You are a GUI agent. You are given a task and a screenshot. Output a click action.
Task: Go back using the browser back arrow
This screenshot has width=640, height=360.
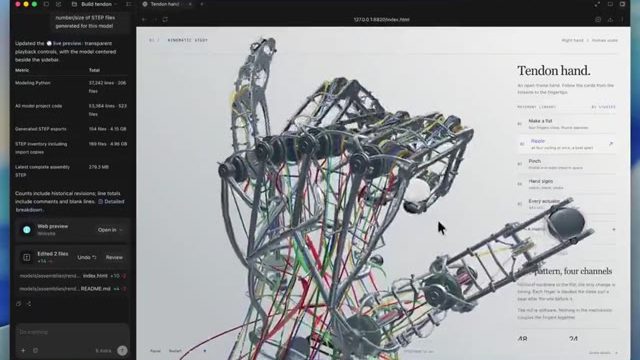point(144,19)
